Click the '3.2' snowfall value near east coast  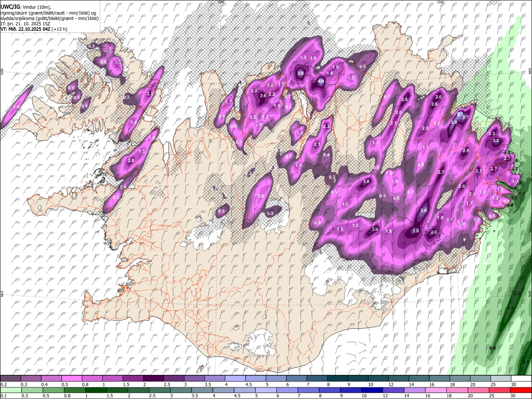point(495,141)
